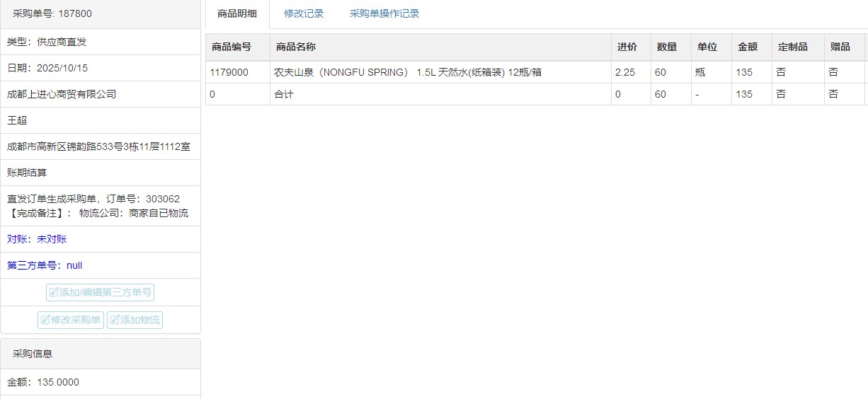Click the 农夫山泉 product name cell
Image resolution: width=868 pixels, height=399 pixels.
tap(408, 72)
